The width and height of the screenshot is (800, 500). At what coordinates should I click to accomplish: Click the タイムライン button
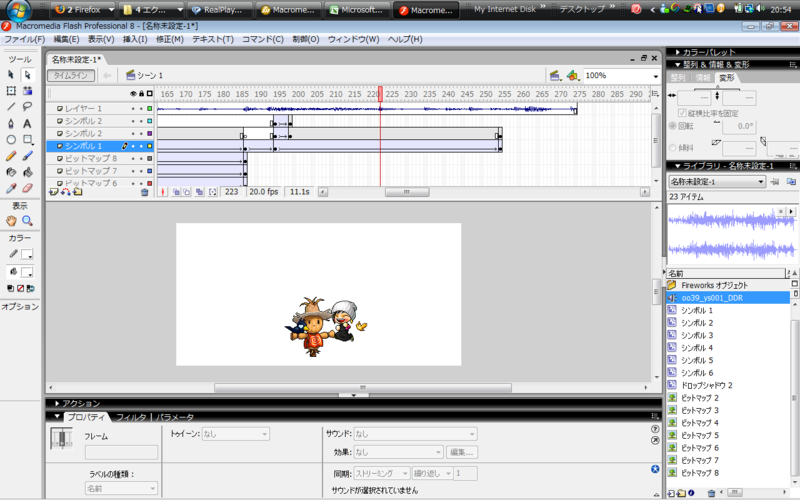(71, 76)
